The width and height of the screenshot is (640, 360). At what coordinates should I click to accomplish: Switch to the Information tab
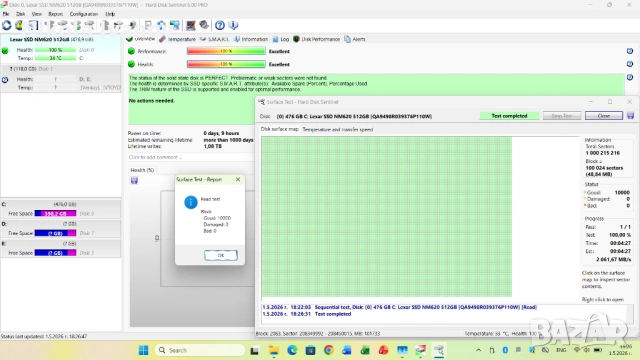pyautogui.click(x=251, y=39)
